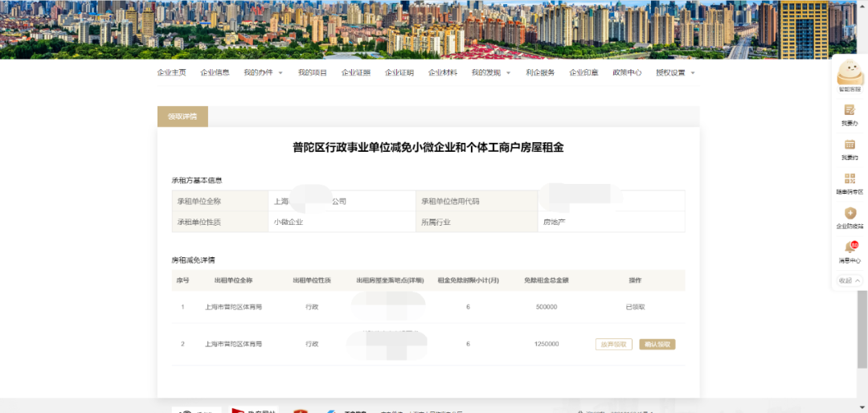Open the 授权设置 dropdown
868x413 pixels.
coord(675,72)
